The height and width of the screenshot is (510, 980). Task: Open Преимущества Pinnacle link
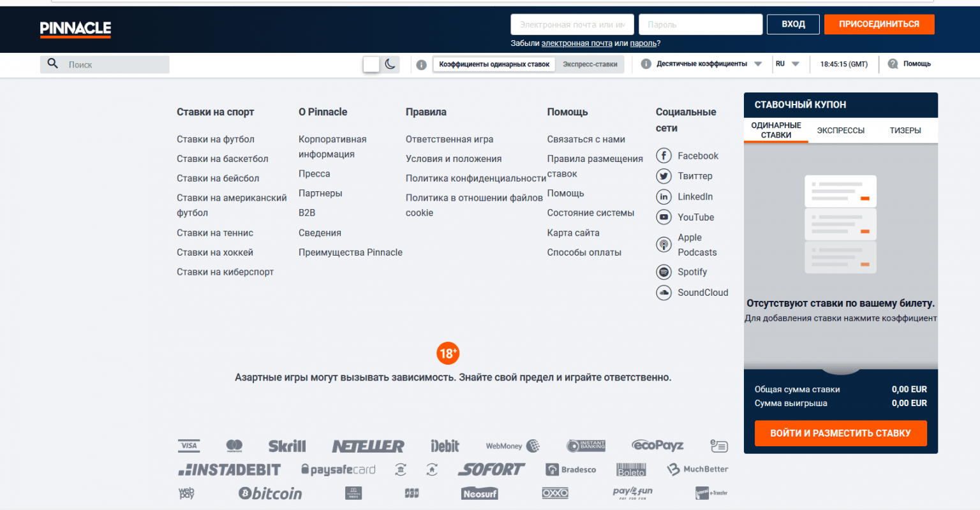click(350, 252)
